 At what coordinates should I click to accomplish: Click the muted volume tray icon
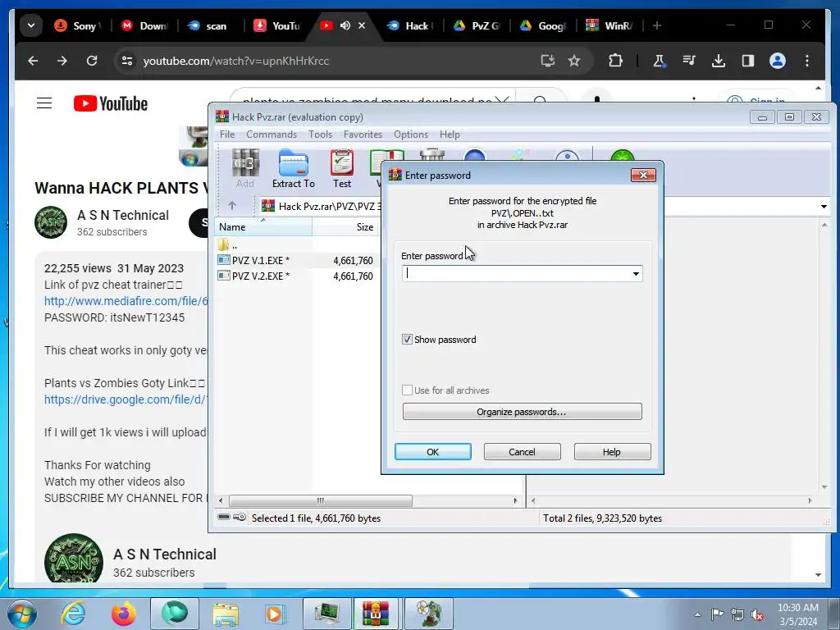pos(757,614)
